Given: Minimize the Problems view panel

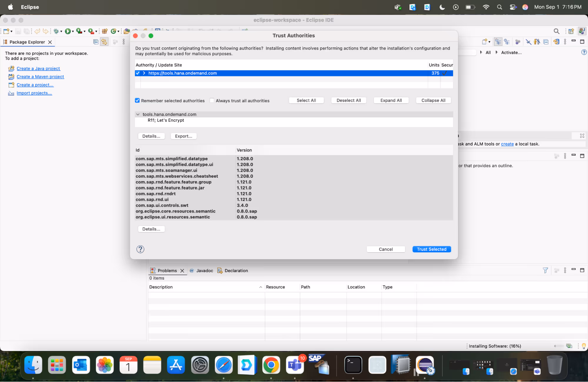Looking at the screenshot, I should [x=573, y=270].
